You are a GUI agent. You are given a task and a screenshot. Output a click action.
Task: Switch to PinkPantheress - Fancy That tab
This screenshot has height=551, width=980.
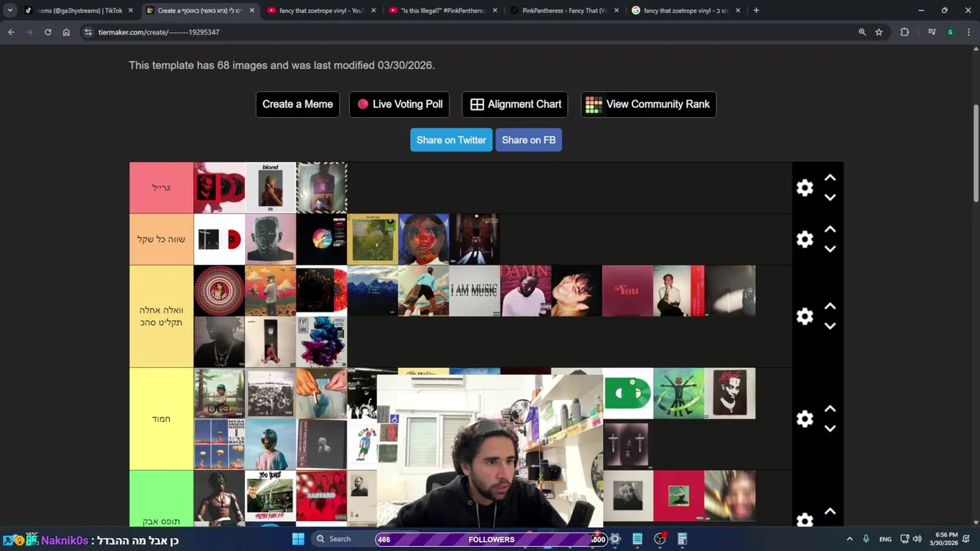(x=564, y=11)
